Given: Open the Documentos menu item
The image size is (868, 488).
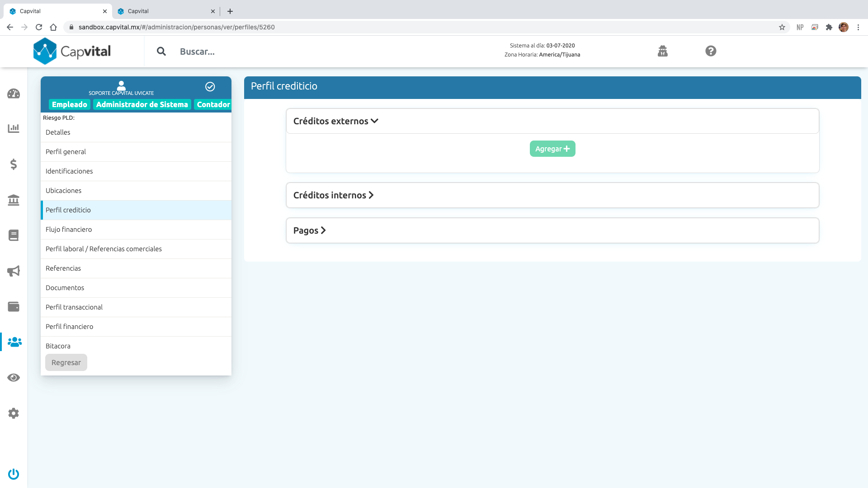Looking at the screenshot, I should click(65, 288).
